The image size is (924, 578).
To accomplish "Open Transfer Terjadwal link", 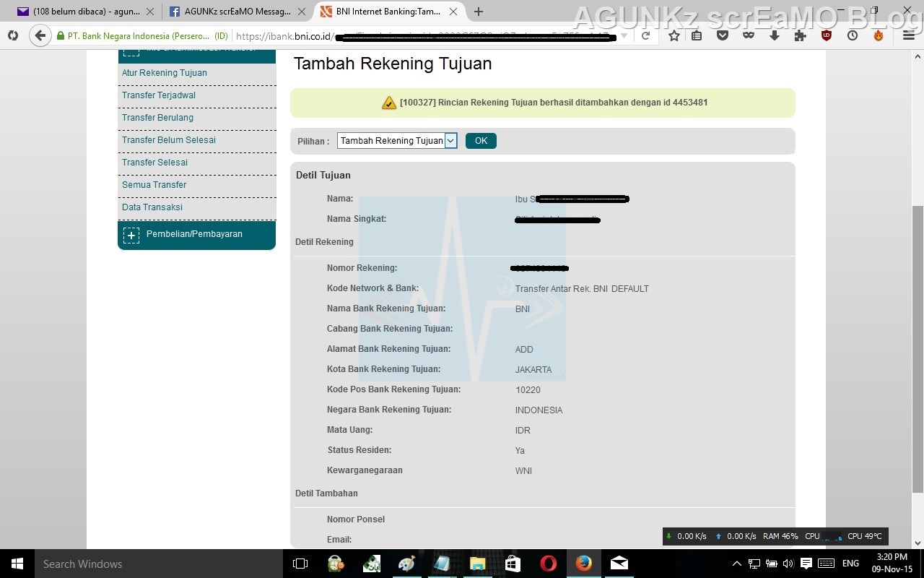I will (x=159, y=95).
